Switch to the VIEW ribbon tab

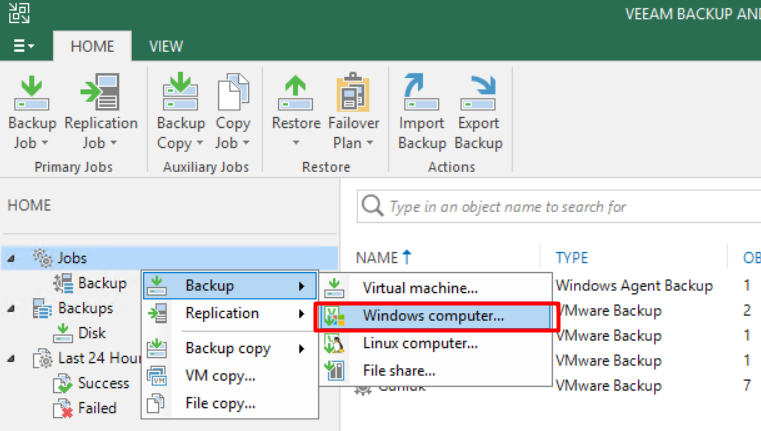pos(166,46)
